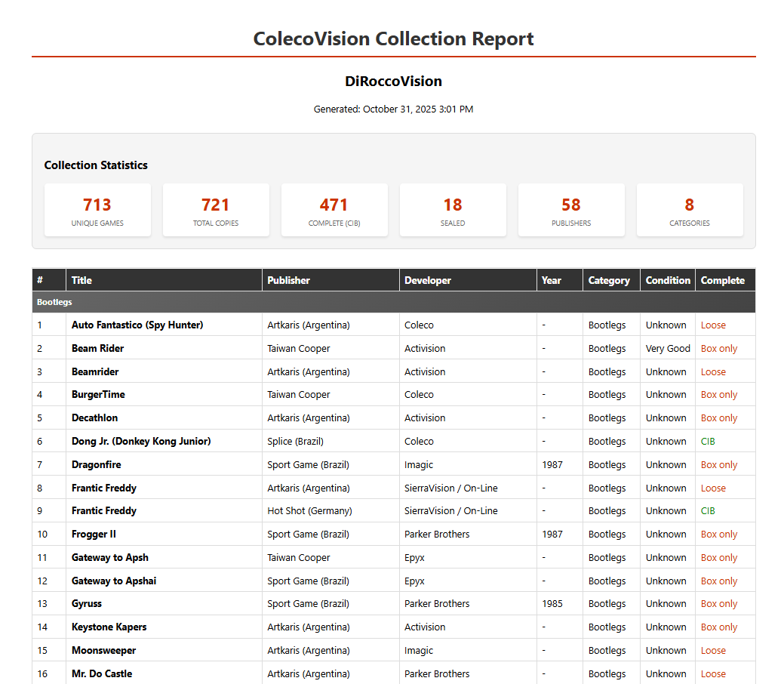Click the Year column header

552,280
